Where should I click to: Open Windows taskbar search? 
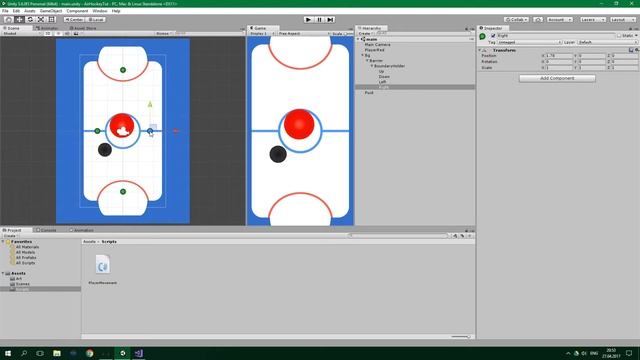(x=24, y=353)
